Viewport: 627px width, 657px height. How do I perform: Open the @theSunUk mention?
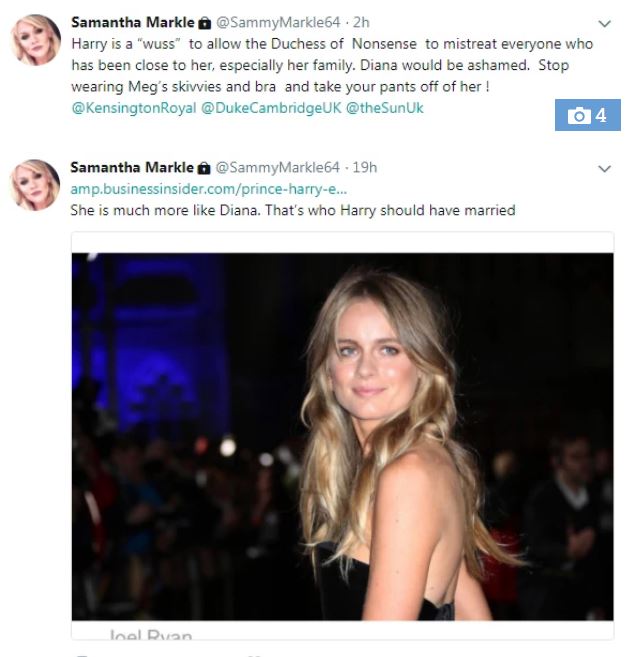(385, 108)
